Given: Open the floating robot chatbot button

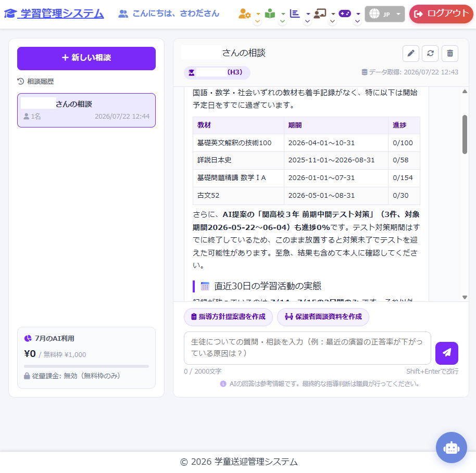Looking at the screenshot, I should 451,447.
